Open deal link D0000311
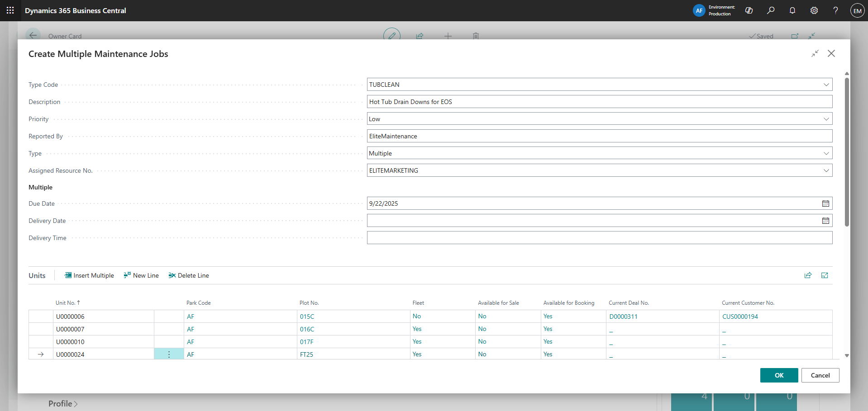Screen dimensions: 868x411 click(623, 317)
